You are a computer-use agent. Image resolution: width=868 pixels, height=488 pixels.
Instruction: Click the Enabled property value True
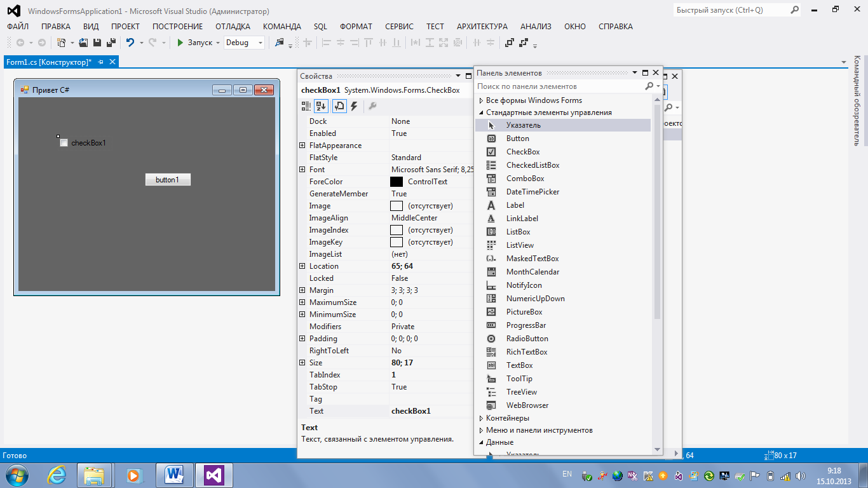pos(399,133)
